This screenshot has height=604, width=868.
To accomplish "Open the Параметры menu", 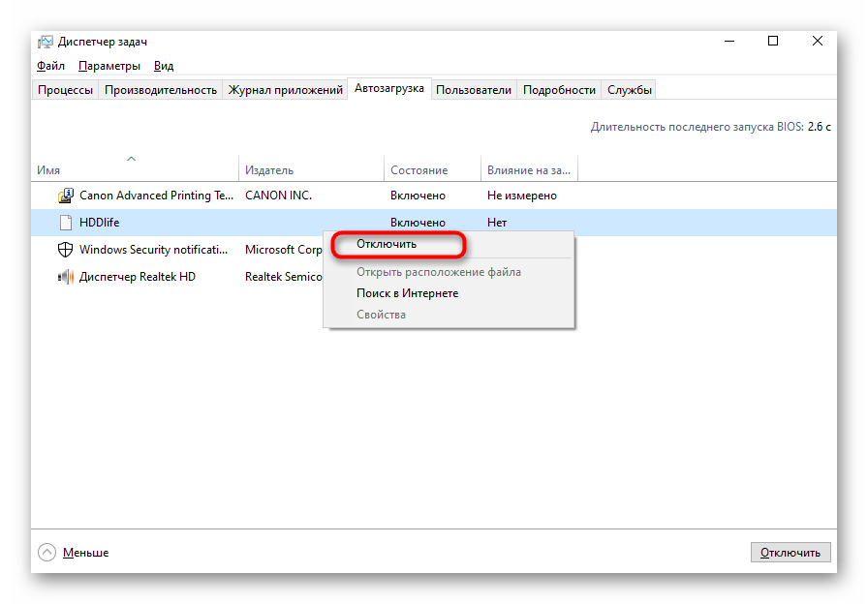I will coord(109,66).
